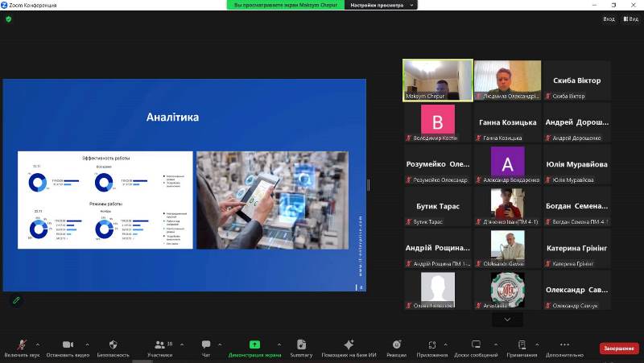The width and height of the screenshot is (644, 363).
Task: Select Maksym Chepur's video tile
Action: 438,80
